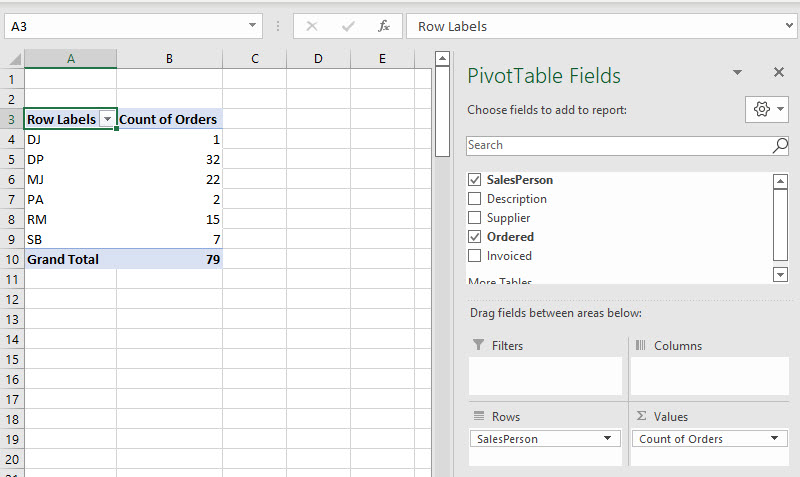Expand the Name Box dropdown arrow
This screenshot has width=800, height=477.
[252, 26]
